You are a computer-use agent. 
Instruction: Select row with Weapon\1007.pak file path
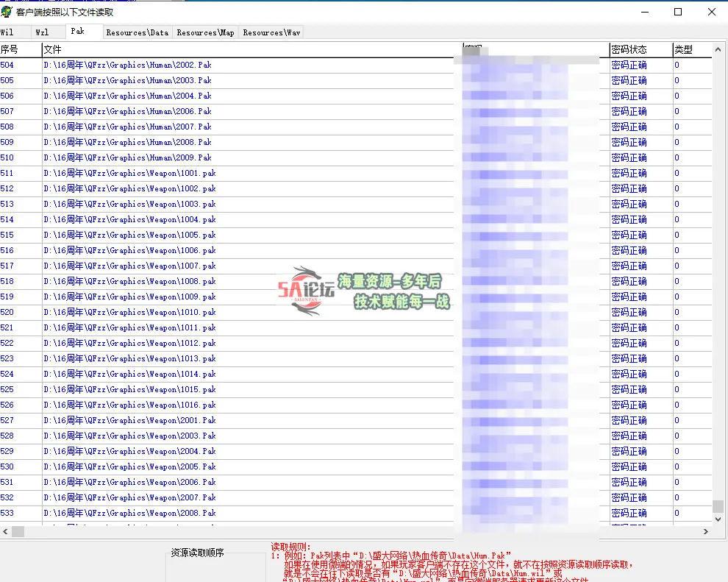(356, 266)
